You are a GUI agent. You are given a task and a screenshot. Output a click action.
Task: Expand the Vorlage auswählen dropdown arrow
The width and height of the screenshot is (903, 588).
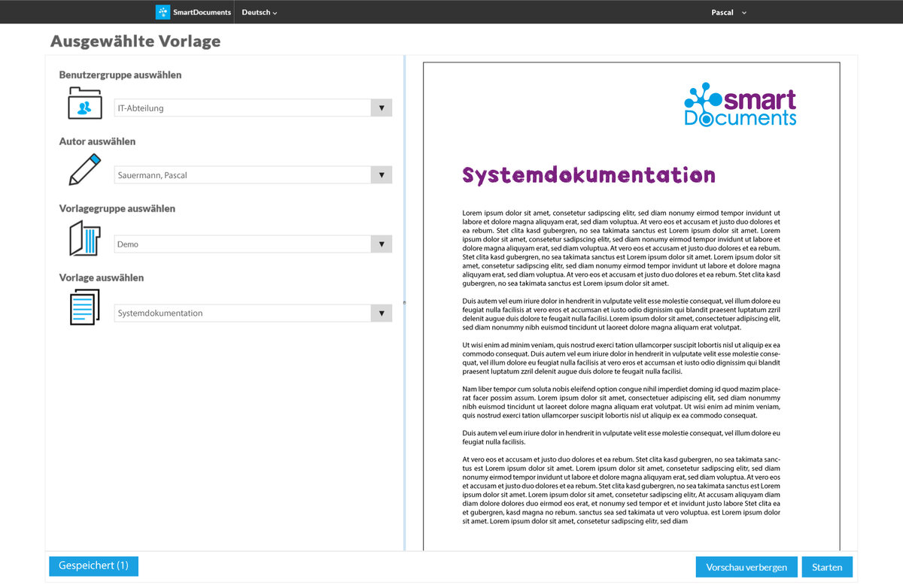(382, 314)
